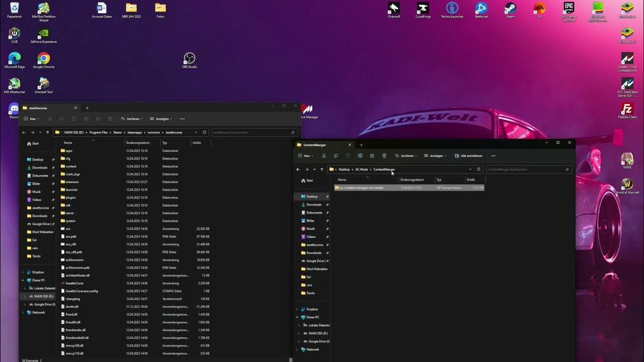The width and height of the screenshot is (644, 362).
Task: Click the ContentManger search input field
Action: click(528, 169)
